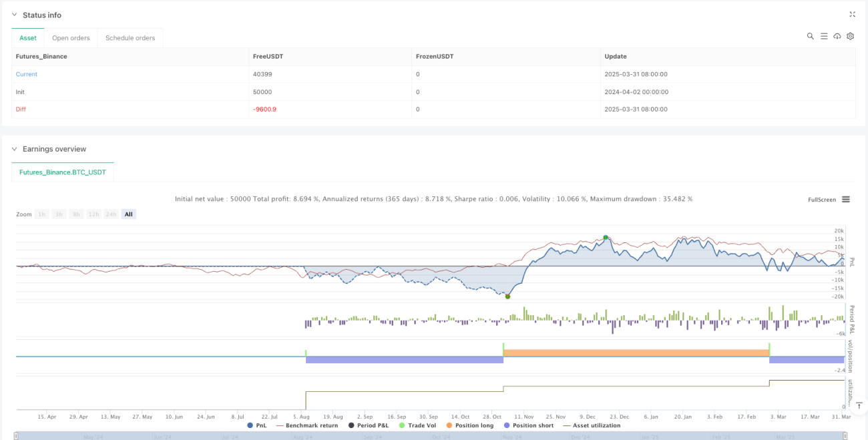
Task: Select the 24h zoom button
Action: (x=111, y=214)
